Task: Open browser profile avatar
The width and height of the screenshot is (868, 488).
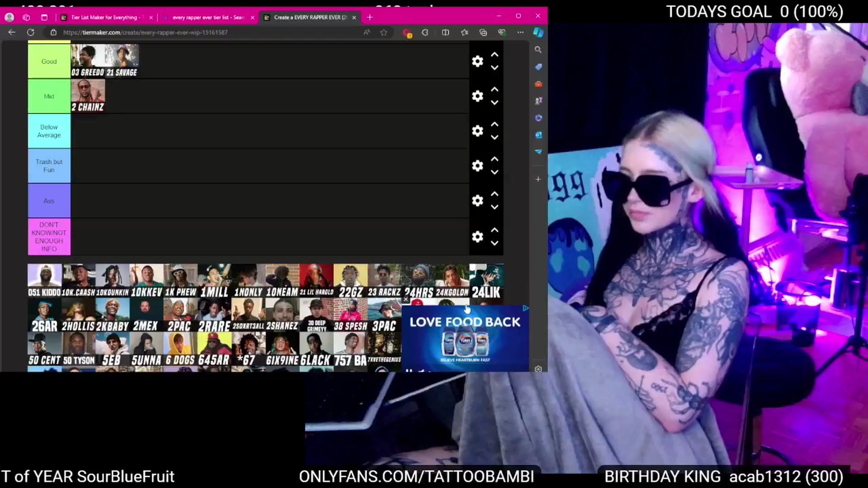Action: coord(9,17)
